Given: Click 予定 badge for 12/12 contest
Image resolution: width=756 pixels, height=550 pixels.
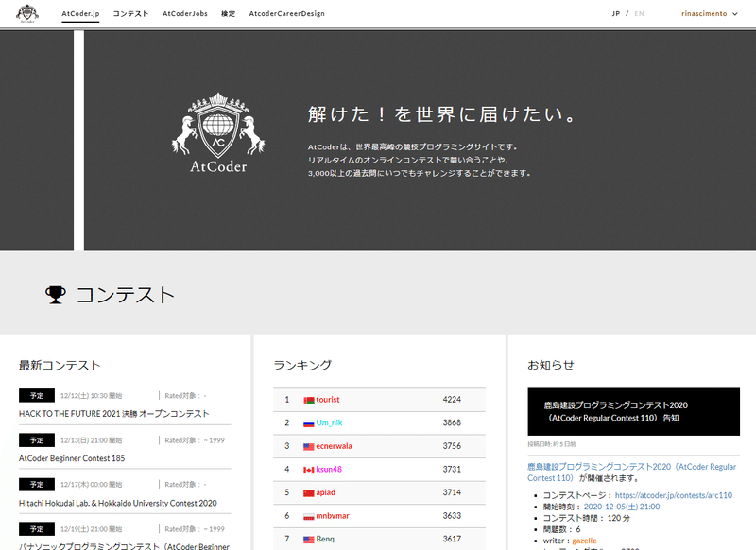Looking at the screenshot, I should [37, 395].
